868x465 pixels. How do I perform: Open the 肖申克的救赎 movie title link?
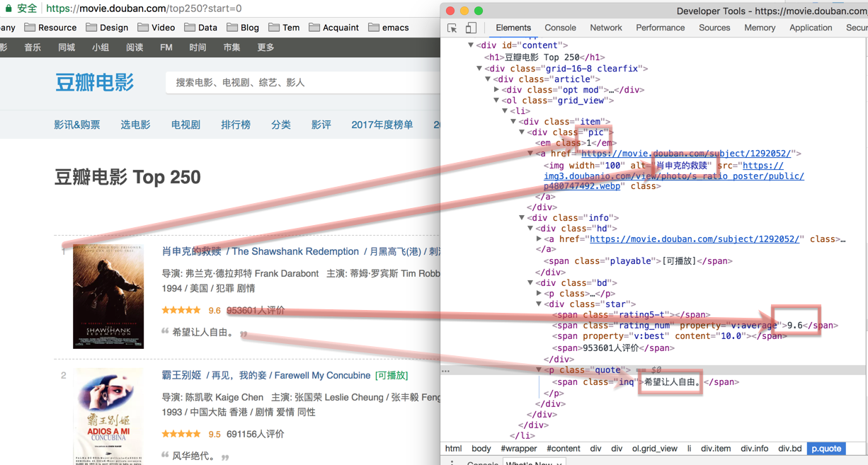click(192, 251)
